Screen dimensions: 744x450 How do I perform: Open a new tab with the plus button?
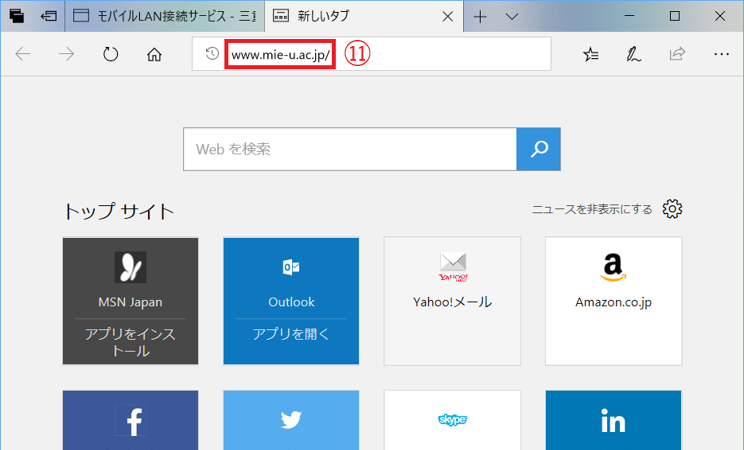pyautogui.click(x=480, y=17)
